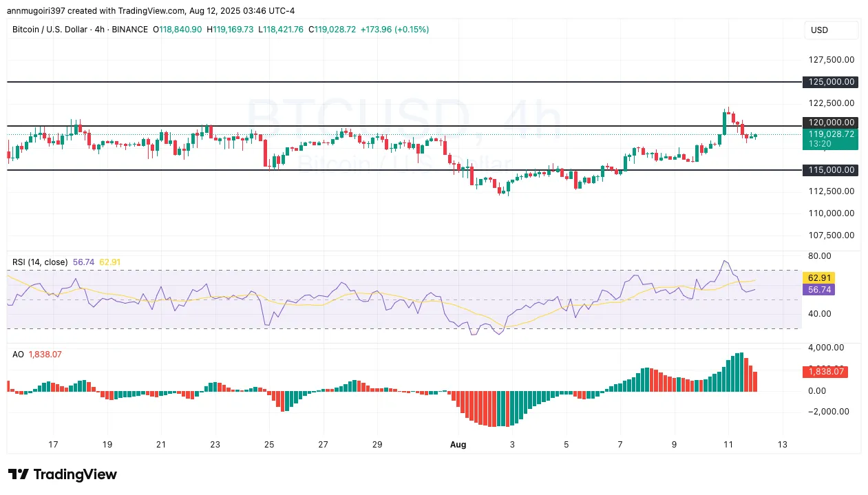The image size is (868, 495).
Task: Click the TradingView logo
Action: pos(62,474)
